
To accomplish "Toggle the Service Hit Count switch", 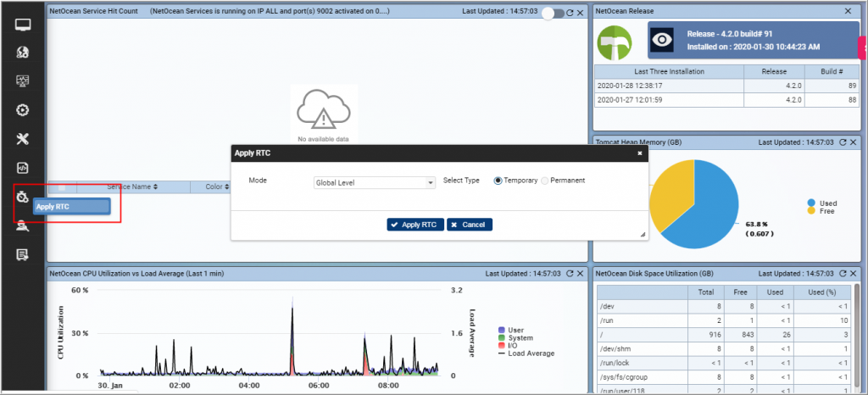I will [553, 14].
